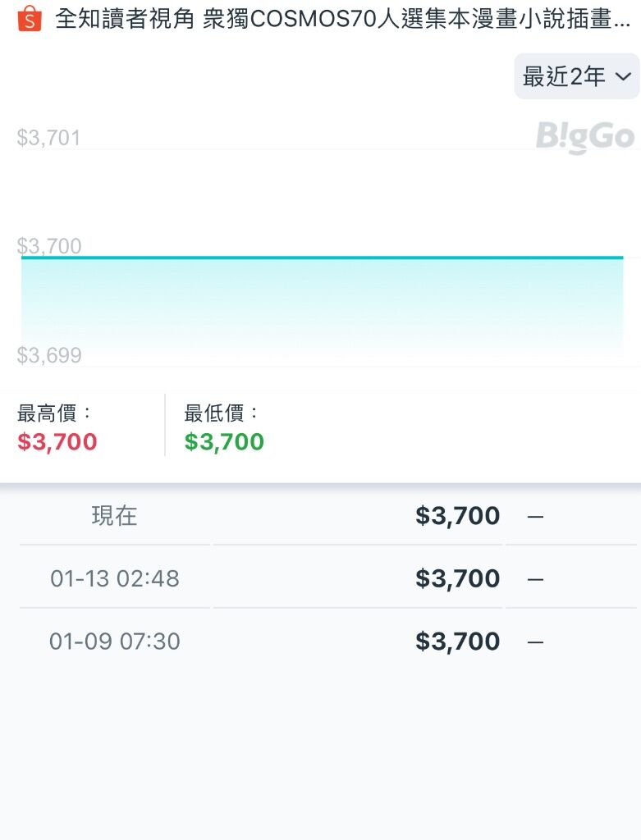This screenshot has width=641, height=840.
Task: Open the 全知讀者視角 product title link
Action: 342,20
